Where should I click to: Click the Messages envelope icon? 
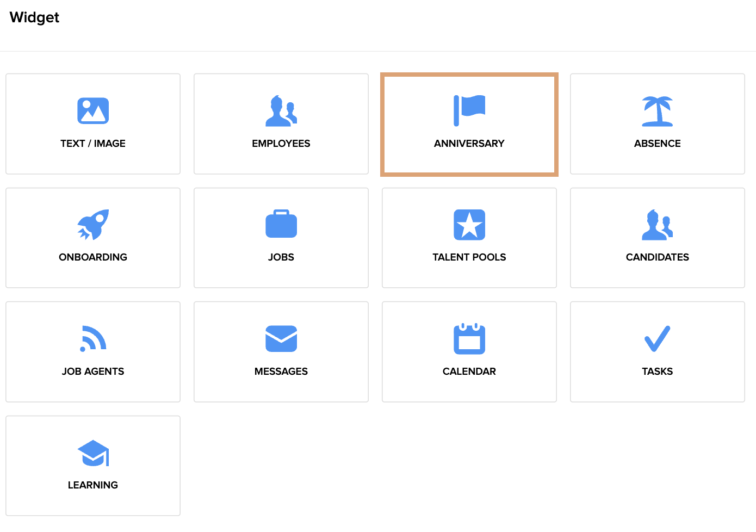[x=281, y=338]
